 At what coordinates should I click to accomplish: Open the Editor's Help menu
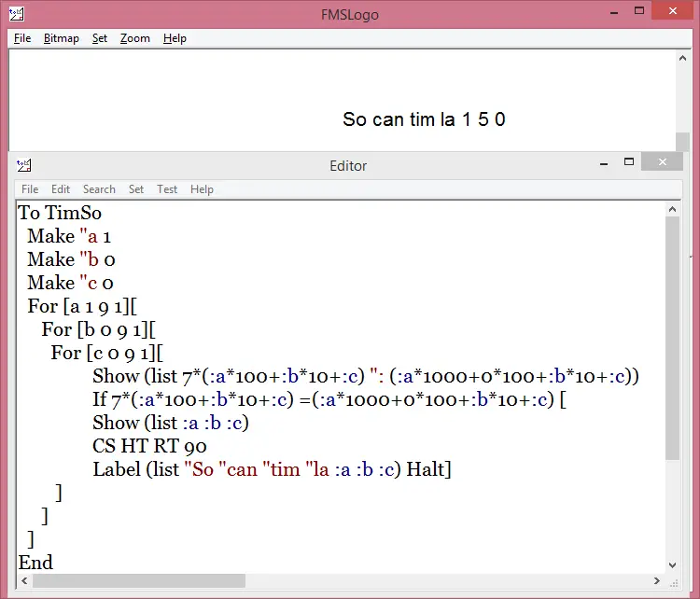tap(202, 189)
